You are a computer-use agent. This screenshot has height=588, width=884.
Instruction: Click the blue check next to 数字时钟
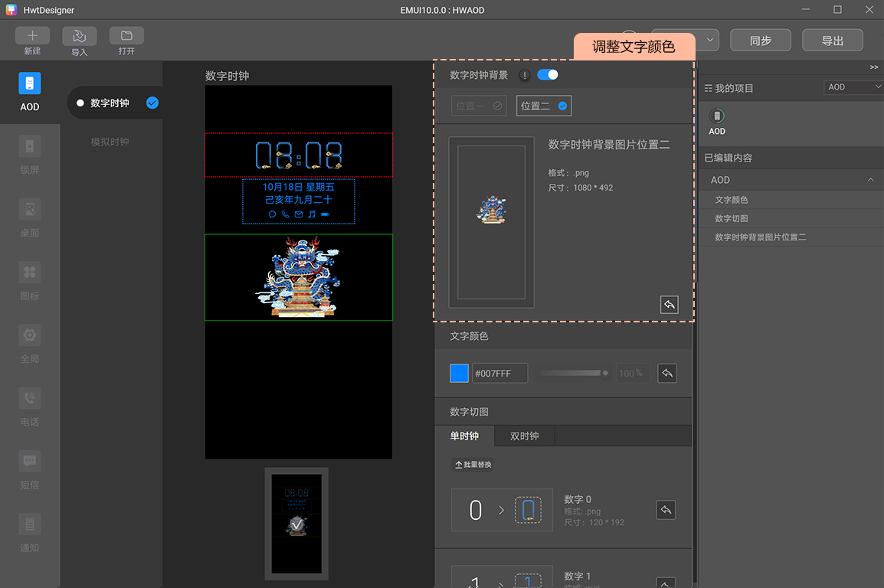point(152,103)
